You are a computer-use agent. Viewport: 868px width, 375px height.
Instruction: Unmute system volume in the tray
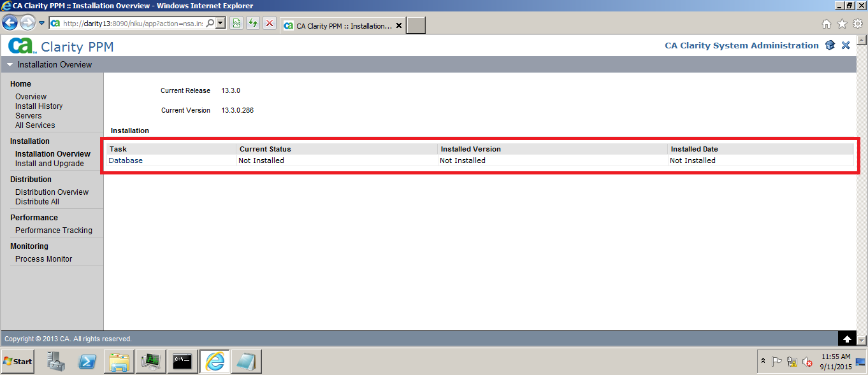click(807, 361)
